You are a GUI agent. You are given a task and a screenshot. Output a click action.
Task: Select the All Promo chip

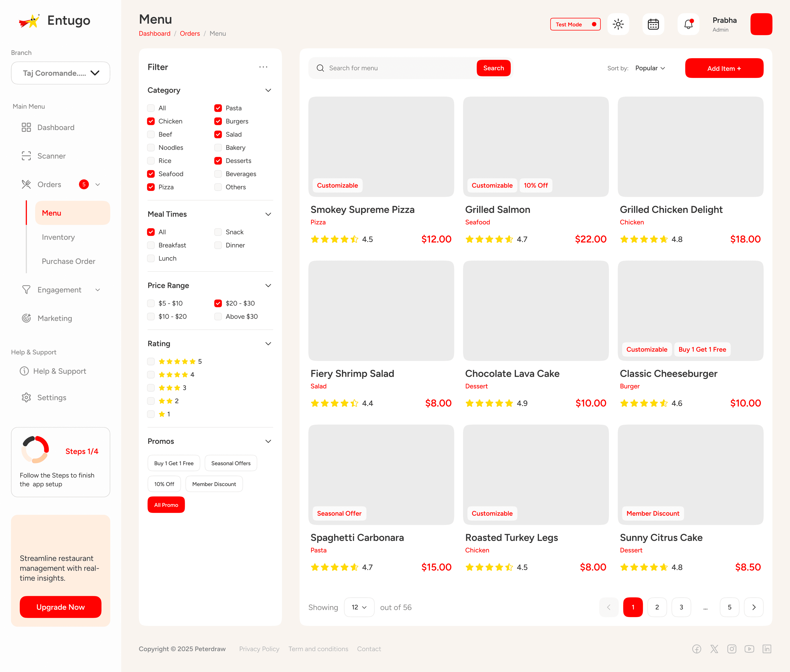166,505
